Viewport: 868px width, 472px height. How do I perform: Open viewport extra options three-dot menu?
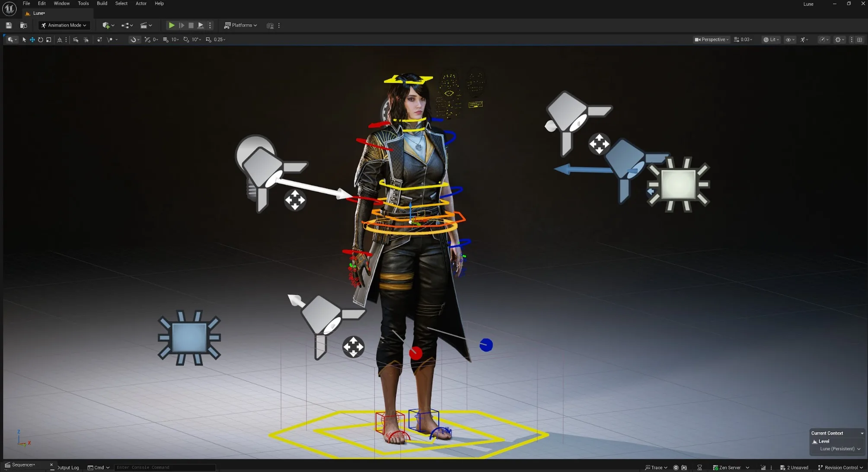coord(852,40)
